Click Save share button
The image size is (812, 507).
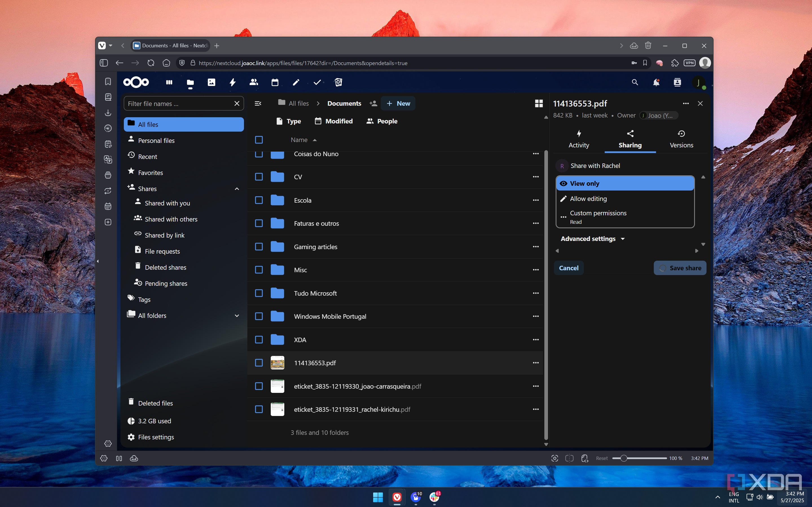[680, 268]
